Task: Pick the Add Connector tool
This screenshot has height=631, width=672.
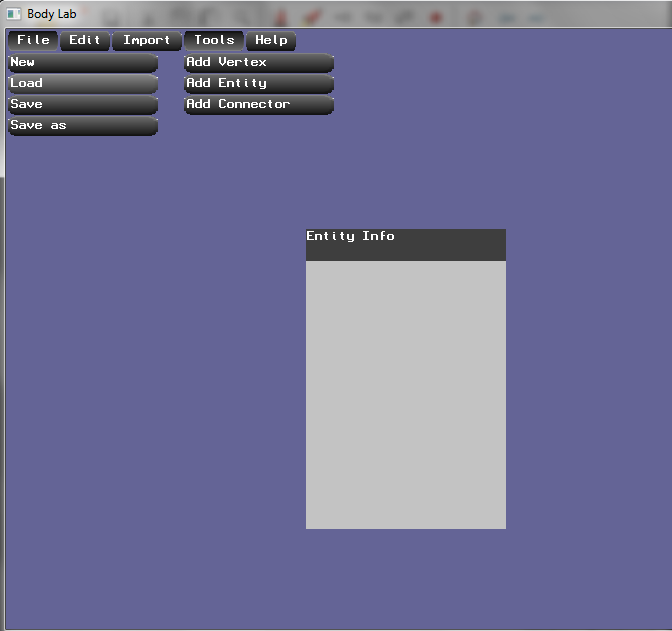Action: [258, 105]
